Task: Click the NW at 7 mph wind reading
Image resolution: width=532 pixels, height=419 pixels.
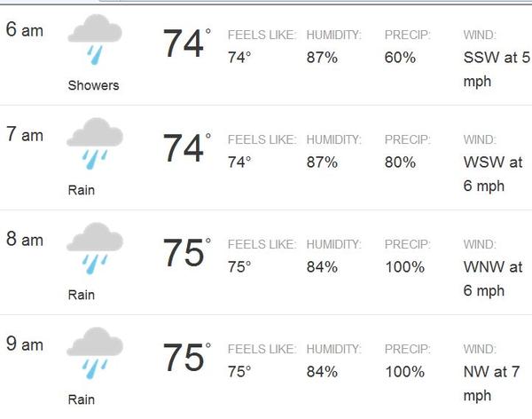Action: [491, 383]
